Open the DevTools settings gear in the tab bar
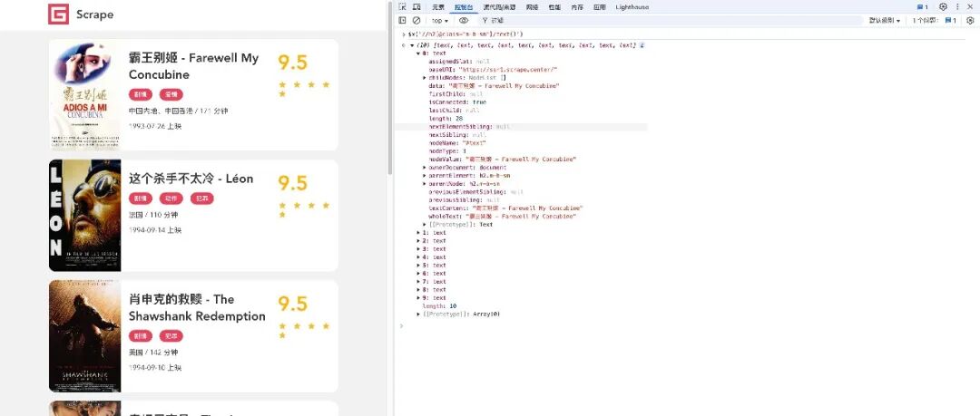 pyautogui.click(x=943, y=7)
